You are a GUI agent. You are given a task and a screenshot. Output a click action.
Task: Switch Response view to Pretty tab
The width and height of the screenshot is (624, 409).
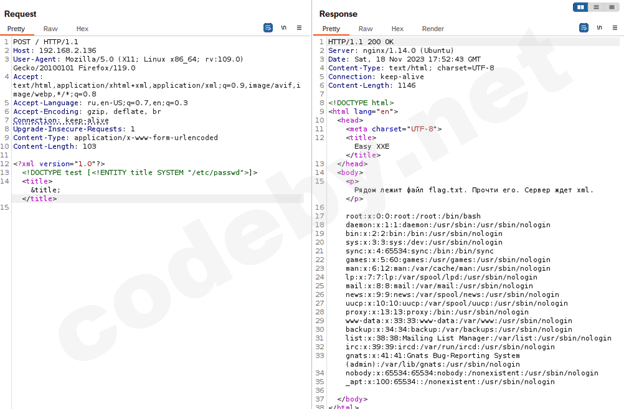coord(331,29)
